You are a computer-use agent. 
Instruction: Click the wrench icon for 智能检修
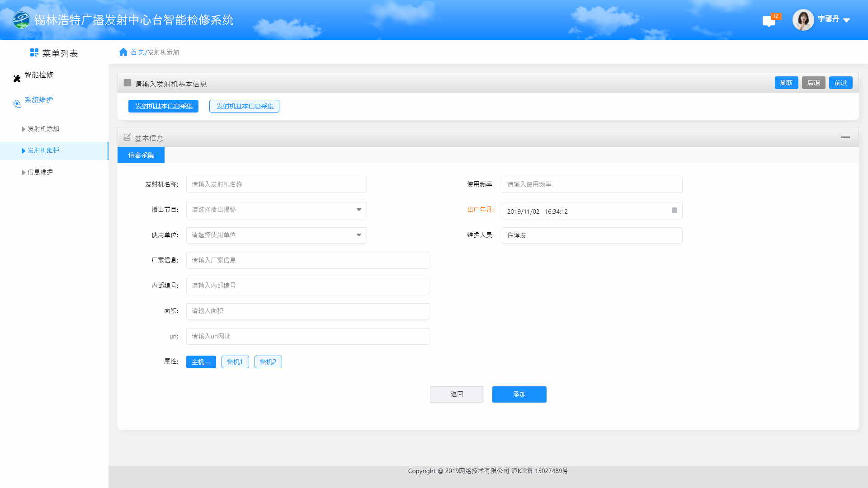[17, 79]
